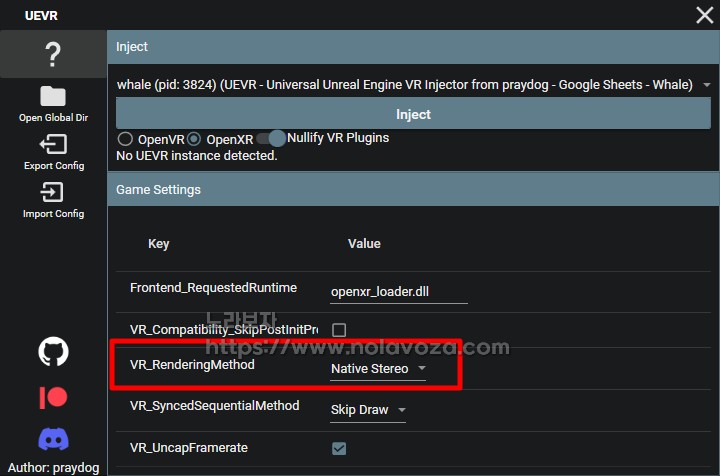Open the GitHub link icon
This screenshot has height=476, width=720.
(53, 352)
